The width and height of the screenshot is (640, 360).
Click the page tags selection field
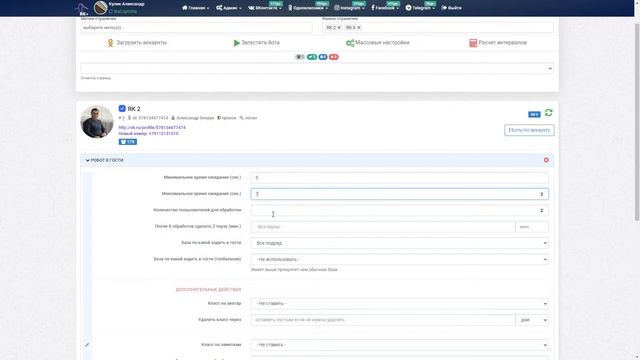(x=196, y=28)
